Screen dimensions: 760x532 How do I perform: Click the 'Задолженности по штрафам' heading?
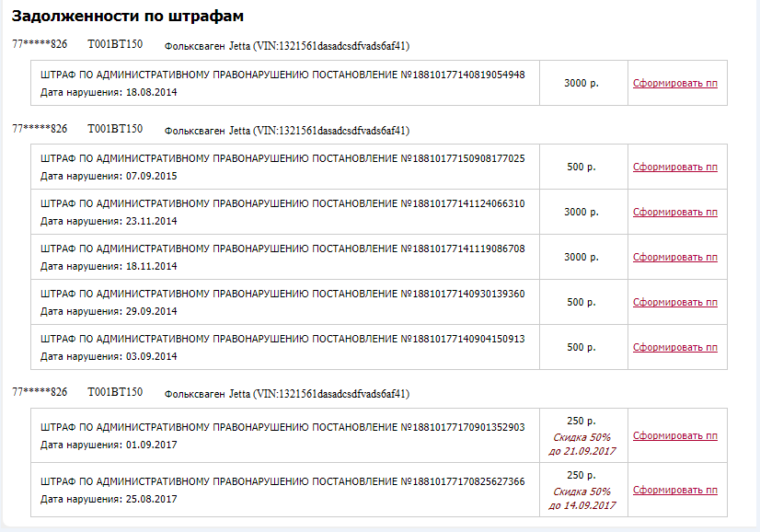[x=128, y=16]
